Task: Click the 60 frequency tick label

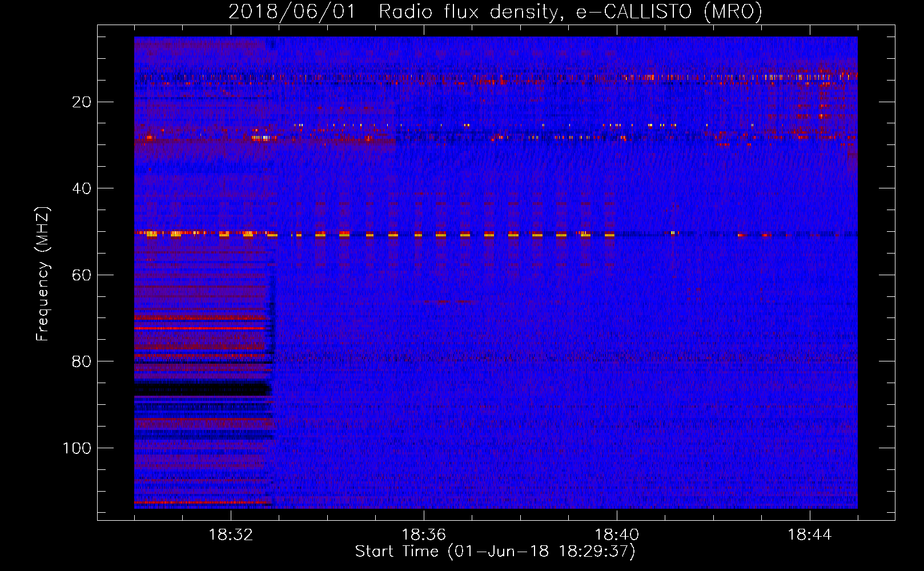Action: pyautogui.click(x=82, y=275)
